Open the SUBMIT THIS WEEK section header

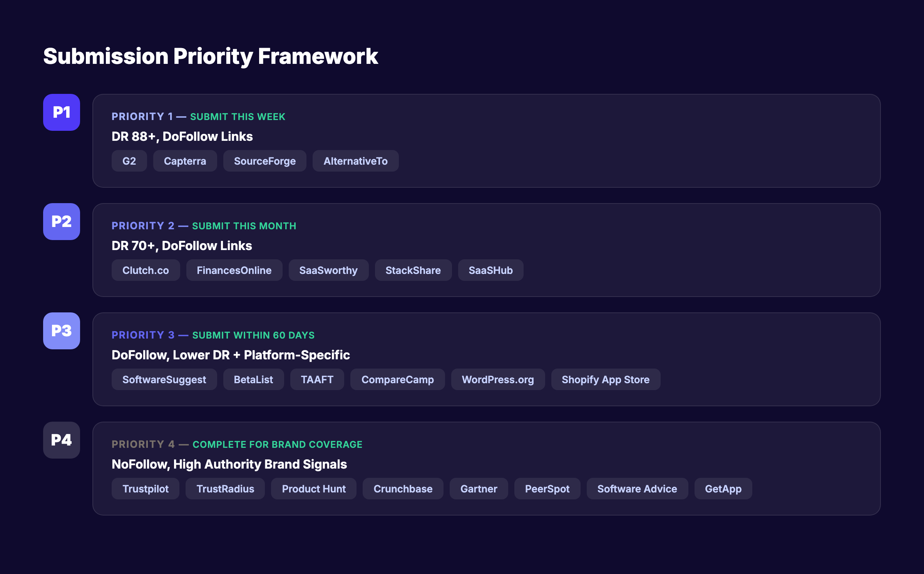click(x=238, y=117)
